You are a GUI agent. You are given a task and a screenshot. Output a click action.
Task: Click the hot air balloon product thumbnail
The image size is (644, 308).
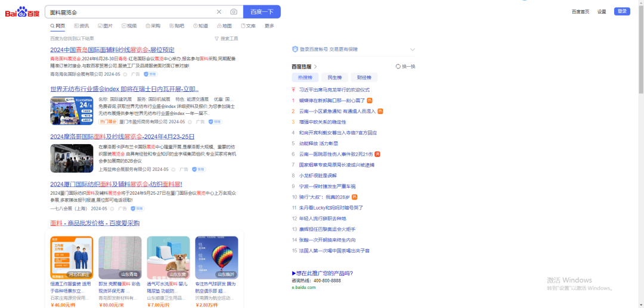click(x=216, y=257)
